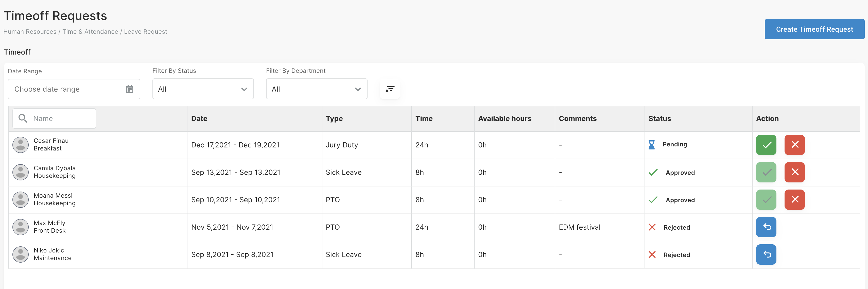Click Moana Messi's avatar

click(21, 200)
